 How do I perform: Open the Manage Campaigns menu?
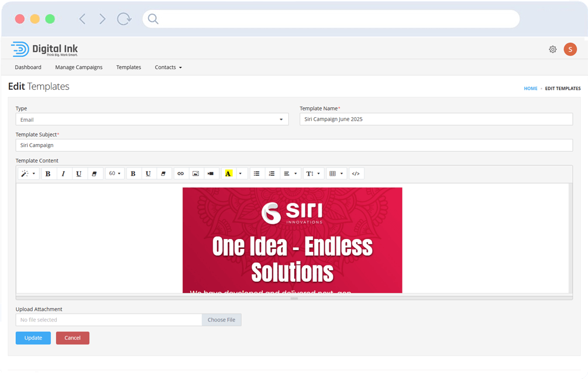pos(79,67)
